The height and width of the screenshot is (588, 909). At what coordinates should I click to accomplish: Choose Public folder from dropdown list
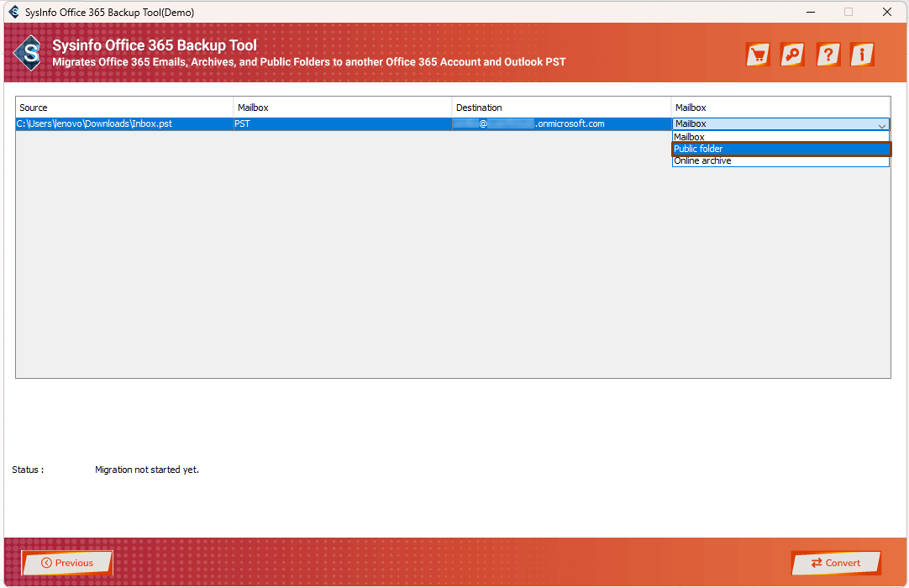[780, 149]
